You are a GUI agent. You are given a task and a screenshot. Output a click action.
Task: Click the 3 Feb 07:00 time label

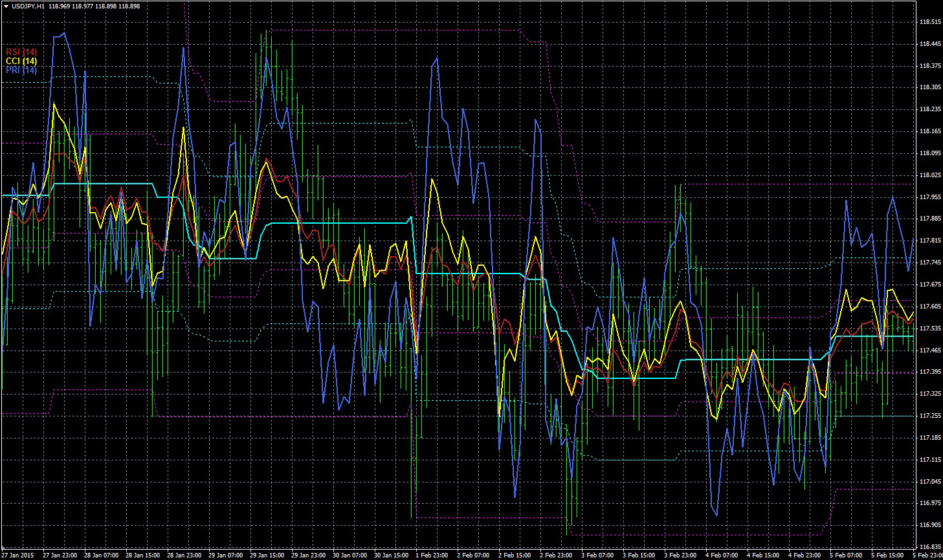598,555
